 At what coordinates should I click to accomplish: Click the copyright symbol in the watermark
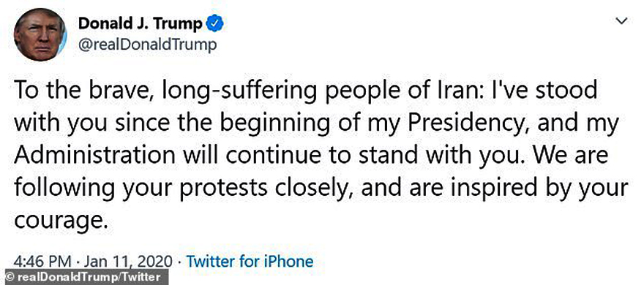click(x=7, y=277)
